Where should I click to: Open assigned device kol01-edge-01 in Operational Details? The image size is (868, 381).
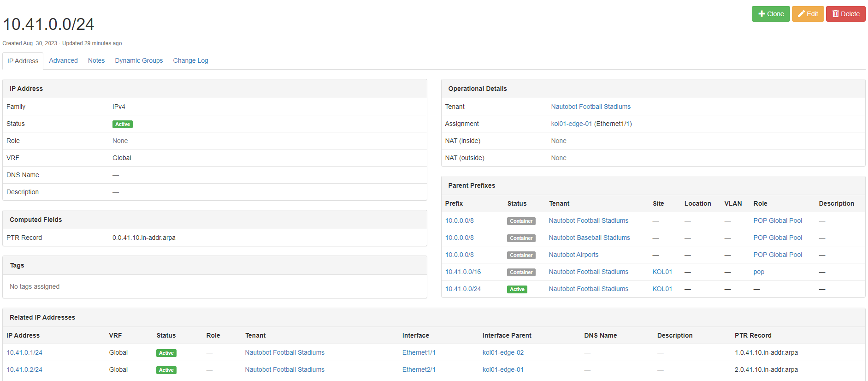571,124
